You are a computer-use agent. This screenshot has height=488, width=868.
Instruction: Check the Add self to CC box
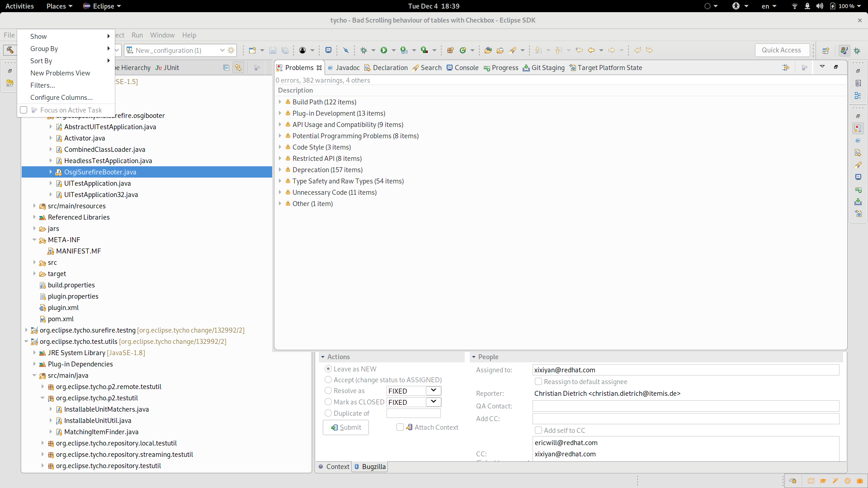538,431
